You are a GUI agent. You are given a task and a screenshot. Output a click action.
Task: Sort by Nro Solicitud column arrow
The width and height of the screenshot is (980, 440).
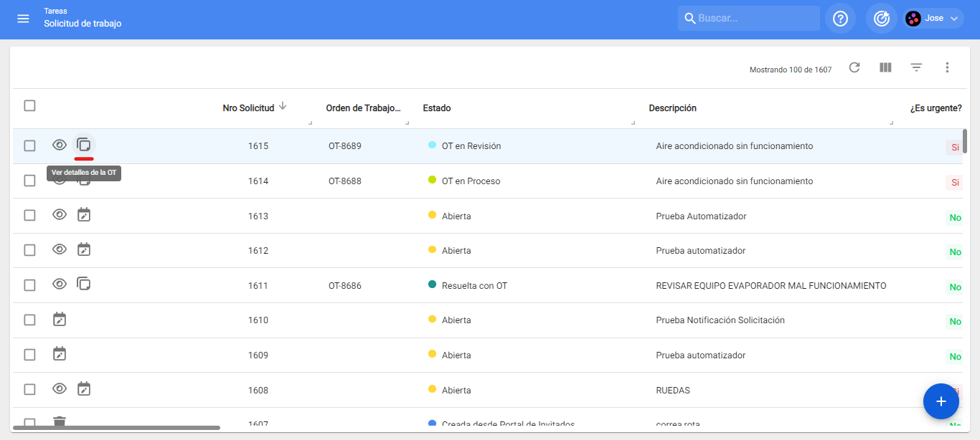click(x=283, y=106)
